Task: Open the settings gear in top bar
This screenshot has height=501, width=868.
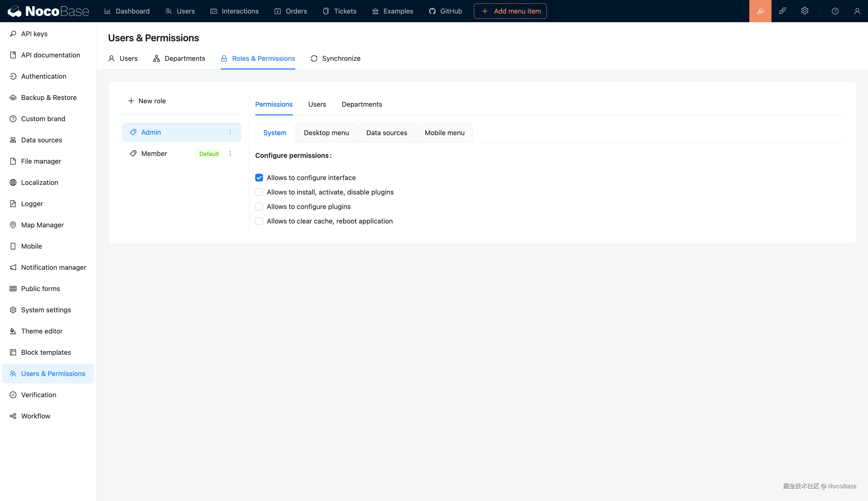Action: point(805,11)
